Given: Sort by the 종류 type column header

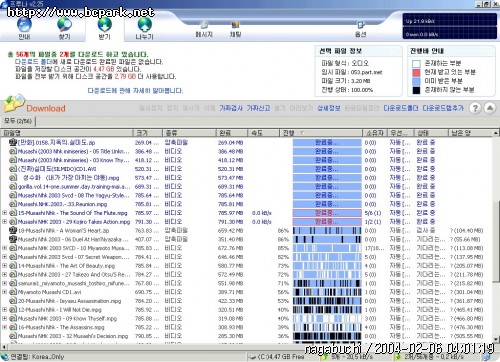Looking at the screenshot, I should tap(189, 133).
